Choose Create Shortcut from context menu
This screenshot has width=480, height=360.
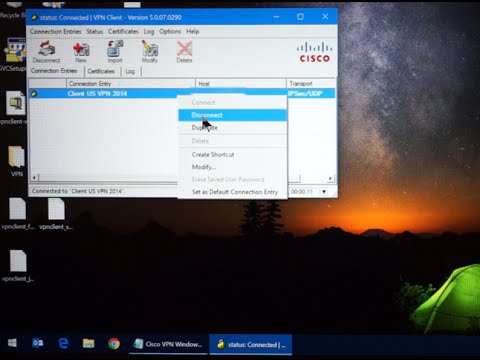pyautogui.click(x=213, y=155)
